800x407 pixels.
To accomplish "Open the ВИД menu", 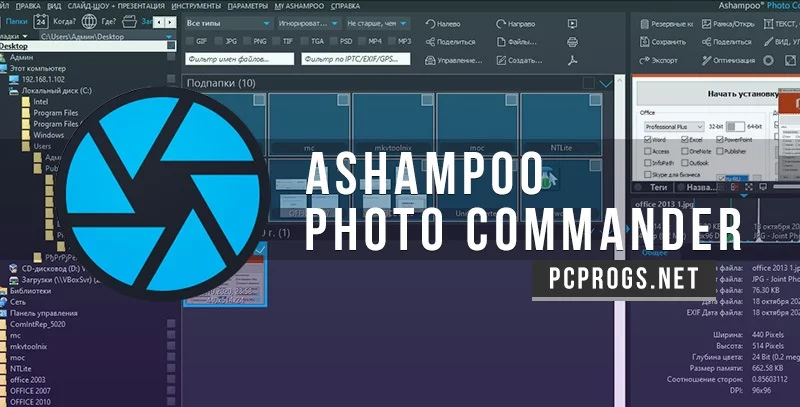I will click(55, 6).
